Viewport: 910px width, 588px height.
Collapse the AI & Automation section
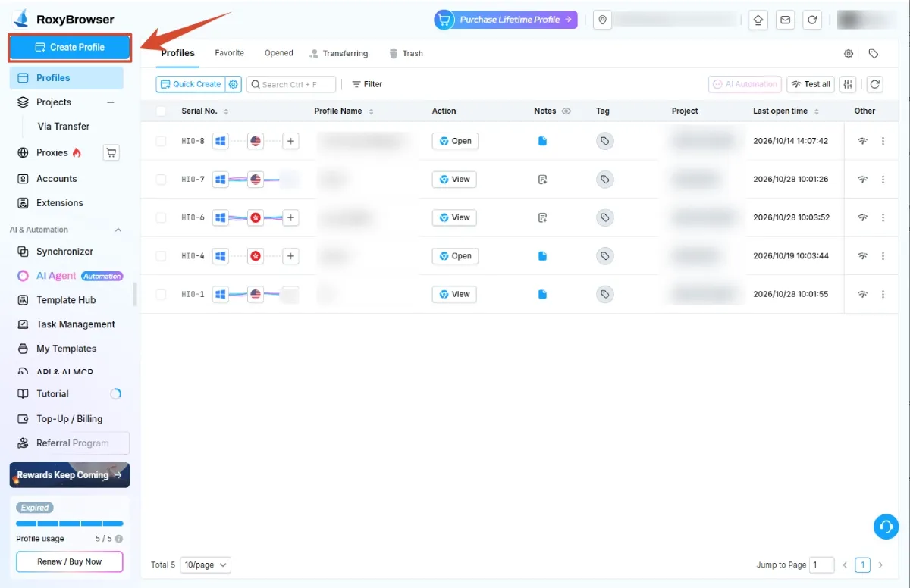pos(118,230)
